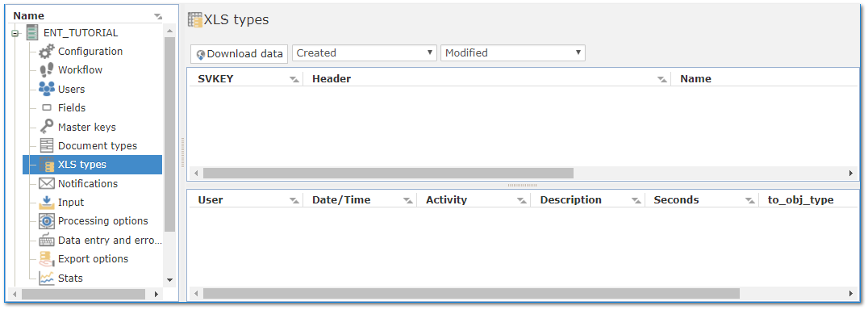Sort by the Date/Time column header
868x310 pixels.
point(341,200)
